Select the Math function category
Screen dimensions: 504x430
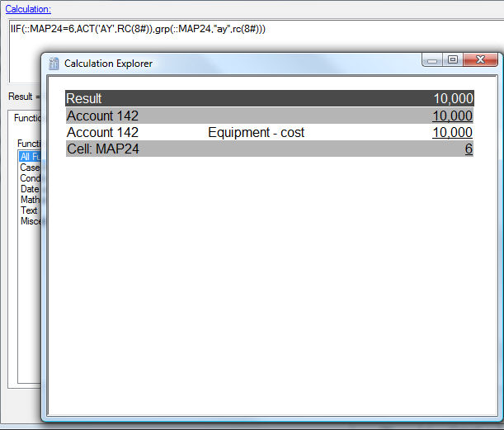click(x=31, y=200)
